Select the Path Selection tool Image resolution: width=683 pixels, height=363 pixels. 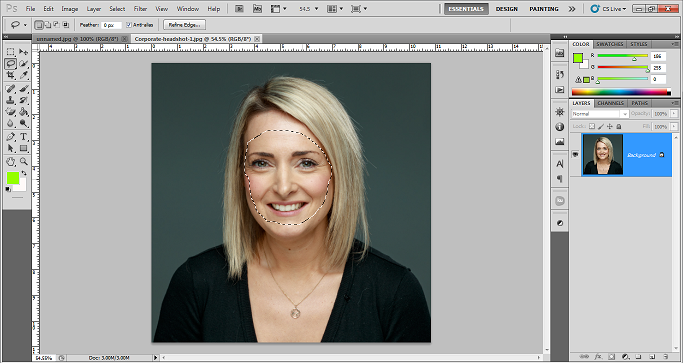pos(10,148)
